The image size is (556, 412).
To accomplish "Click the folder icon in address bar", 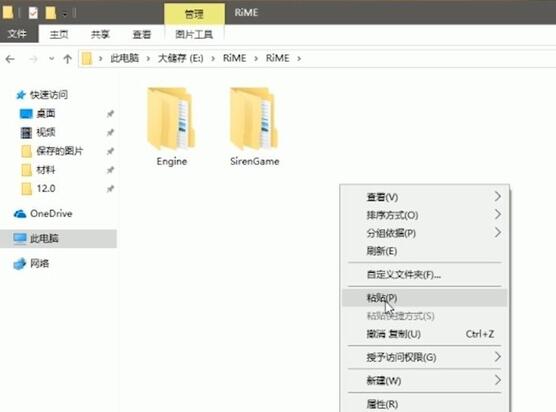I will click(87, 59).
